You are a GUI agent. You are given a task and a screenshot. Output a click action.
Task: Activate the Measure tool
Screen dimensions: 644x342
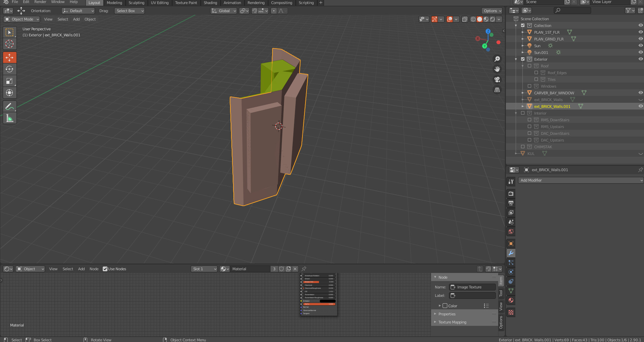pyautogui.click(x=10, y=118)
